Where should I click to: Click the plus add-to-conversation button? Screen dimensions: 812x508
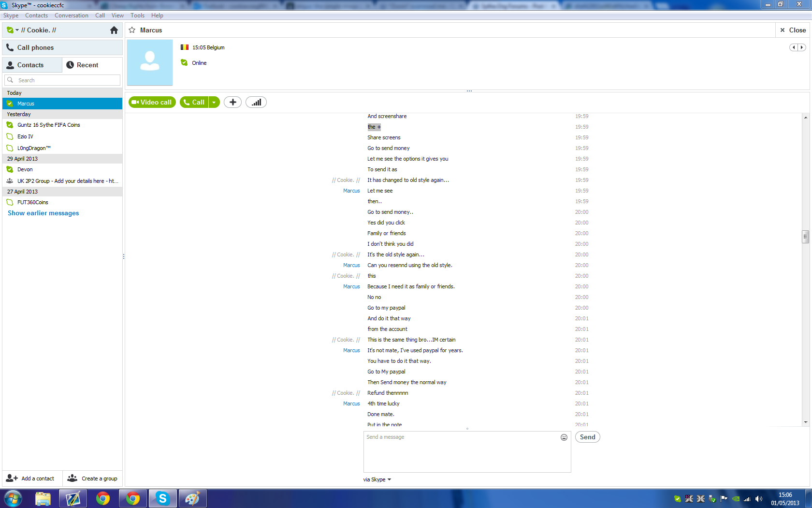[232, 102]
